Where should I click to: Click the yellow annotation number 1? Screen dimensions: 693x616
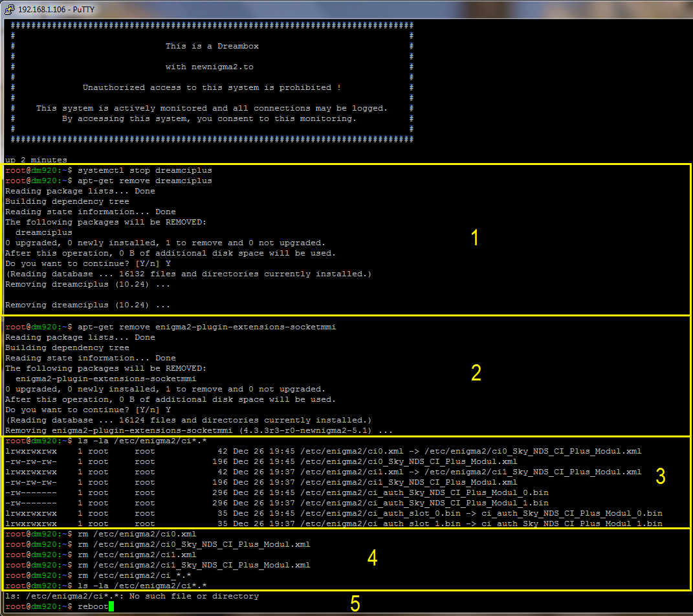pyautogui.click(x=475, y=238)
